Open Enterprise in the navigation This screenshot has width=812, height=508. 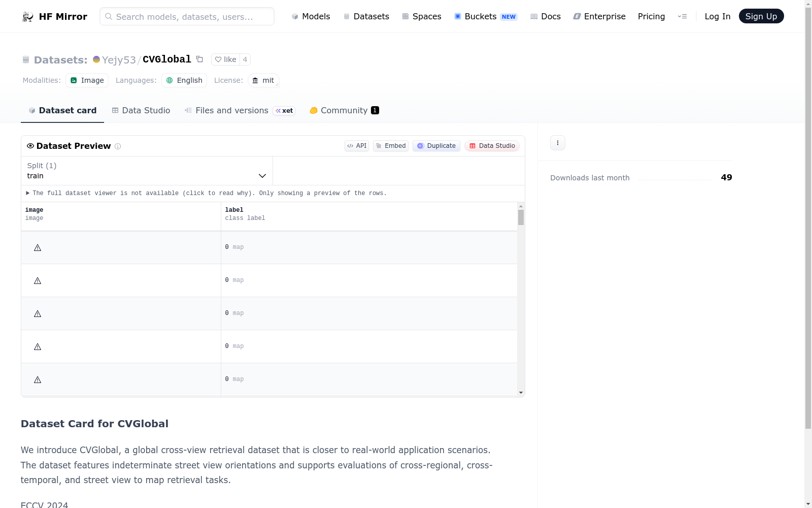[599, 16]
